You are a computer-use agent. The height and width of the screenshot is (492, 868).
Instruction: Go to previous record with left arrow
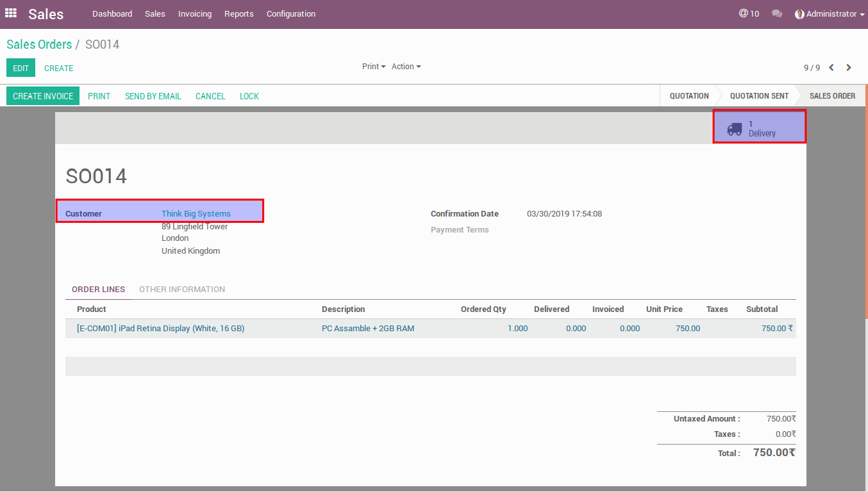click(x=831, y=67)
